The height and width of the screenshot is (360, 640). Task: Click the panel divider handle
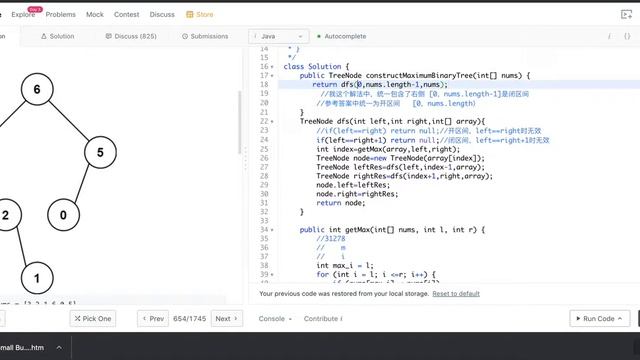[x=245, y=158]
